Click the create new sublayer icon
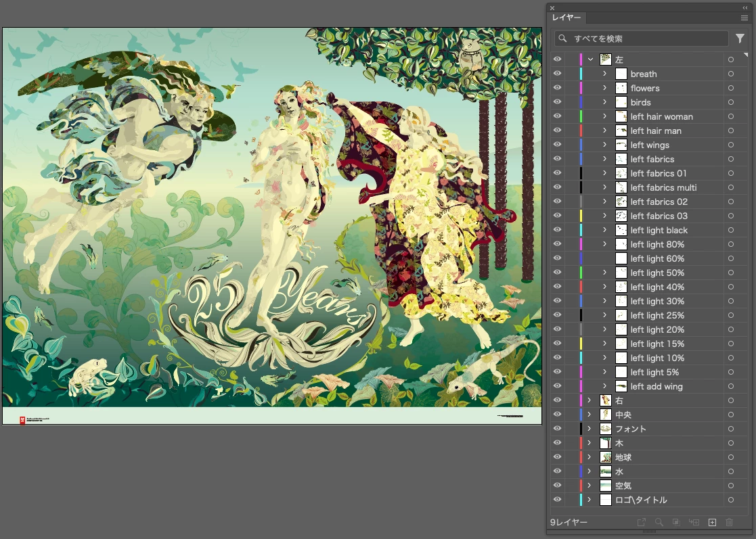Image resolution: width=756 pixels, height=539 pixels. 694,522
